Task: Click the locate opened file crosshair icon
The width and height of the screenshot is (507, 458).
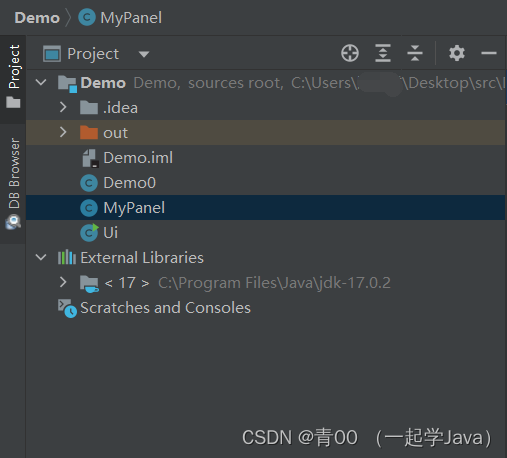Action: (x=350, y=53)
